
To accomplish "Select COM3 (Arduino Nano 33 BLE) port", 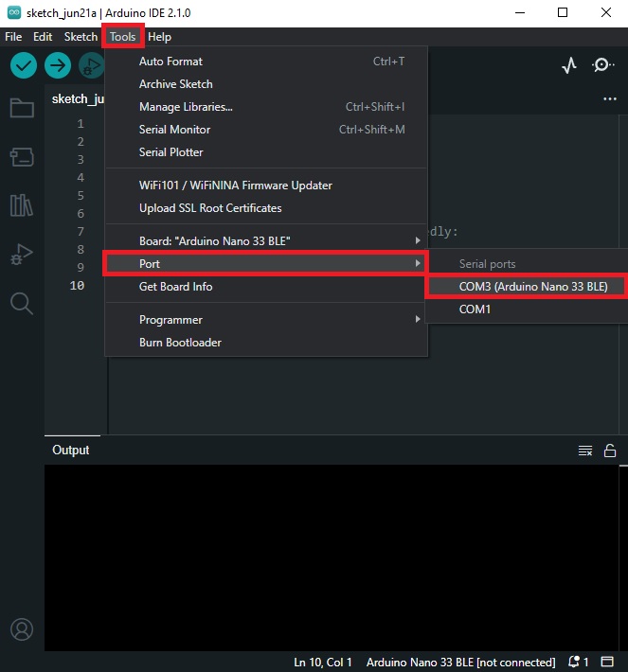I will (527, 286).
